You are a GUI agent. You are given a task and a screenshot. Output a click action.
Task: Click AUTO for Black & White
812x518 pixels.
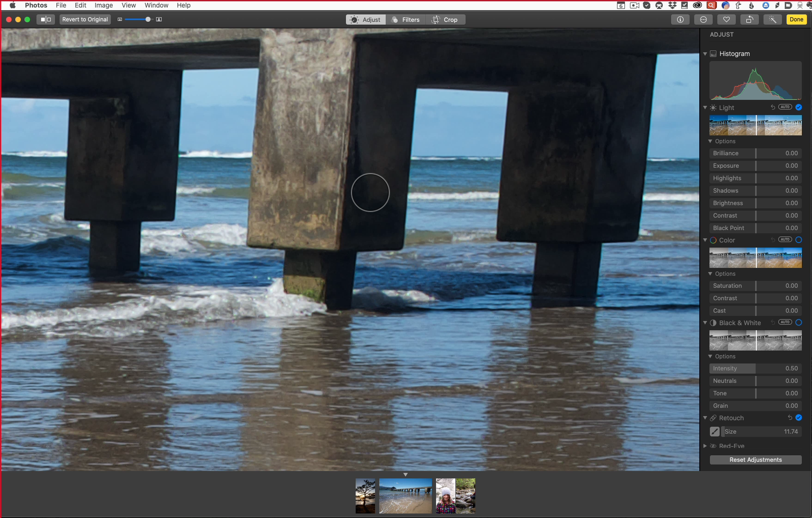click(785, 322)
